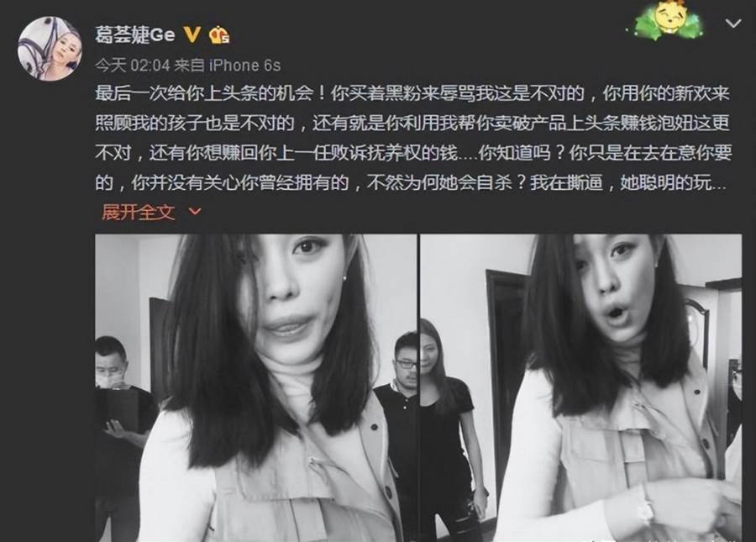Click the 来自 iPhone 6s source link
This screenshot has height=542, width=756.
point(227,65)
